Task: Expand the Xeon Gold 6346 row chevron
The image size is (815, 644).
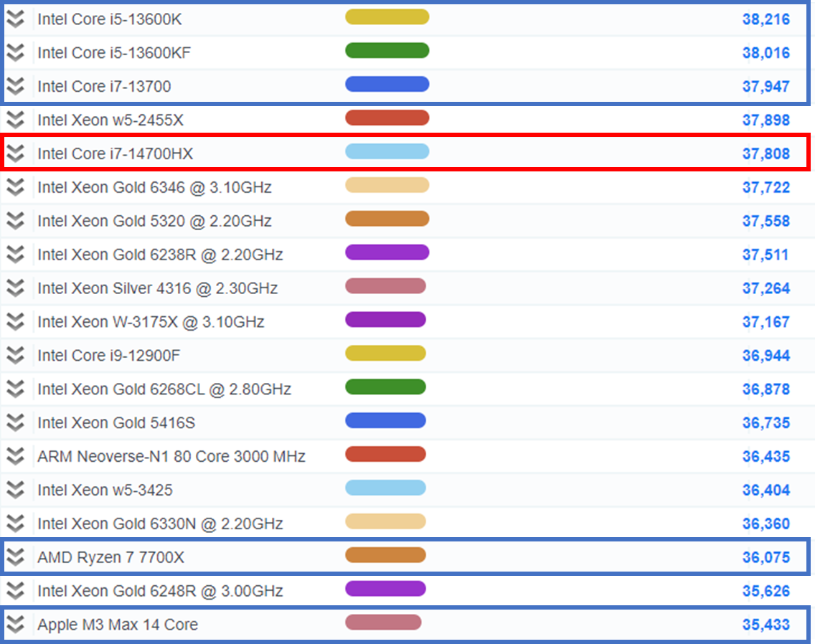Action: [16, 187]
